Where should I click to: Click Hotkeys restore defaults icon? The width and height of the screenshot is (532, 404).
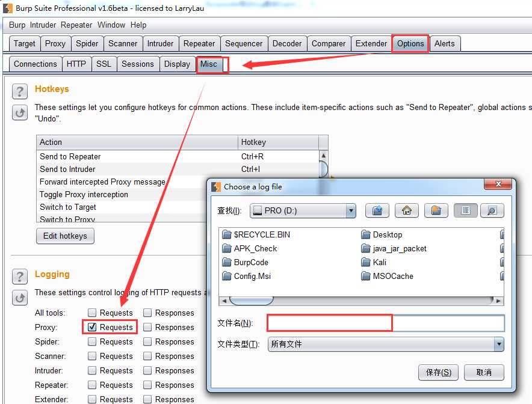(x=20, y=112)
